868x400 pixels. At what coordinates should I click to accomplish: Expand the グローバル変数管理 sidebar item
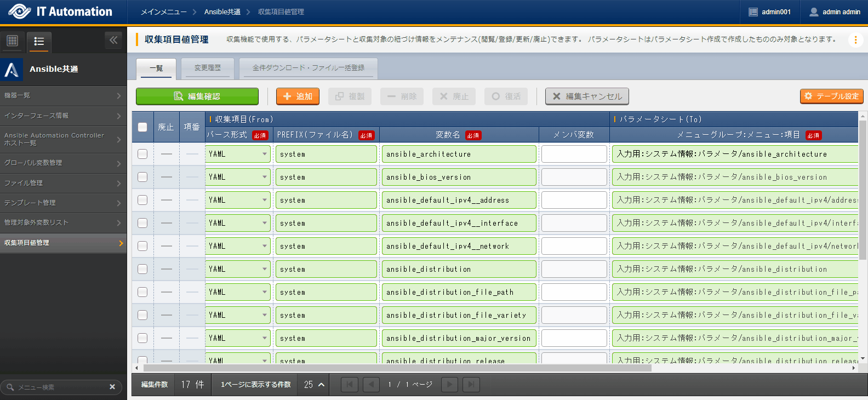point(63,163)
